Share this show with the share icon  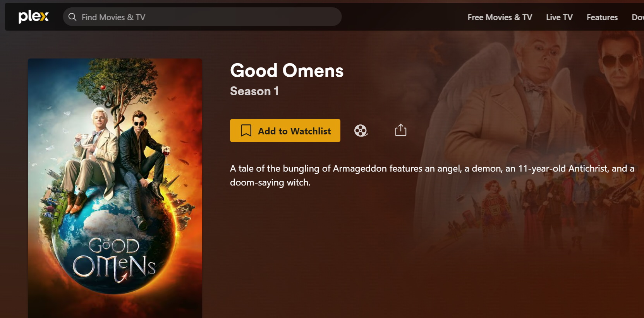(x=400, y=130)
